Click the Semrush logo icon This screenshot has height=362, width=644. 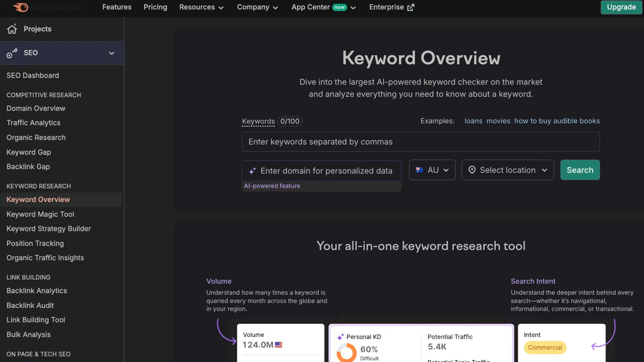click(x=21, y=7)
